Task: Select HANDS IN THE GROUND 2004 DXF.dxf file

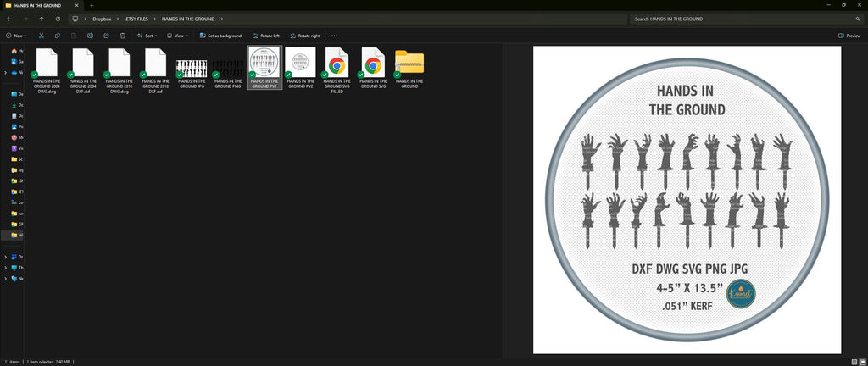Action: (x=83, y=70)
